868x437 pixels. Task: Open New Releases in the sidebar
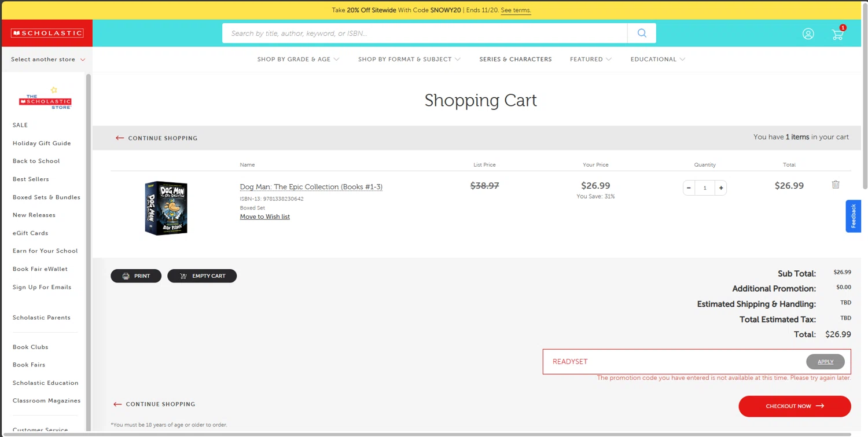pyautogui.click(x=34, y=215)
